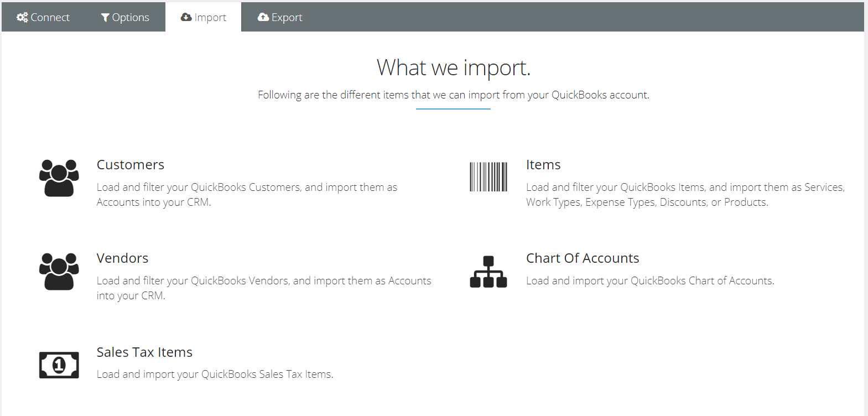
Task: Go to the Export tab
Action: (280, 17)
